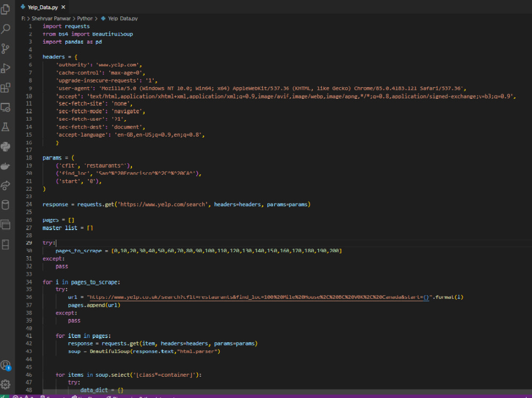
Task: Click the 'Shehryar Panwar' breadcrumb folder
Action: (51, 19)
